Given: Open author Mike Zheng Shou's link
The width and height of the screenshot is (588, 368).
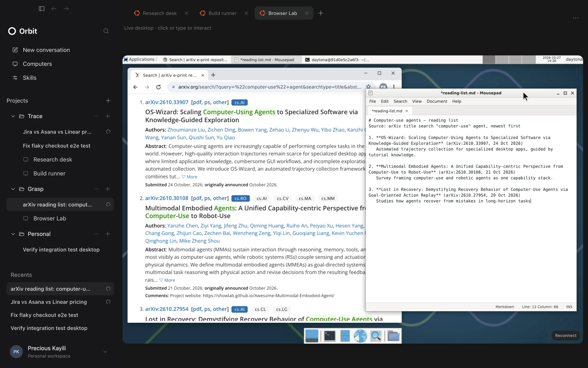Looking at the screenshot, I should tap(199, 241).
